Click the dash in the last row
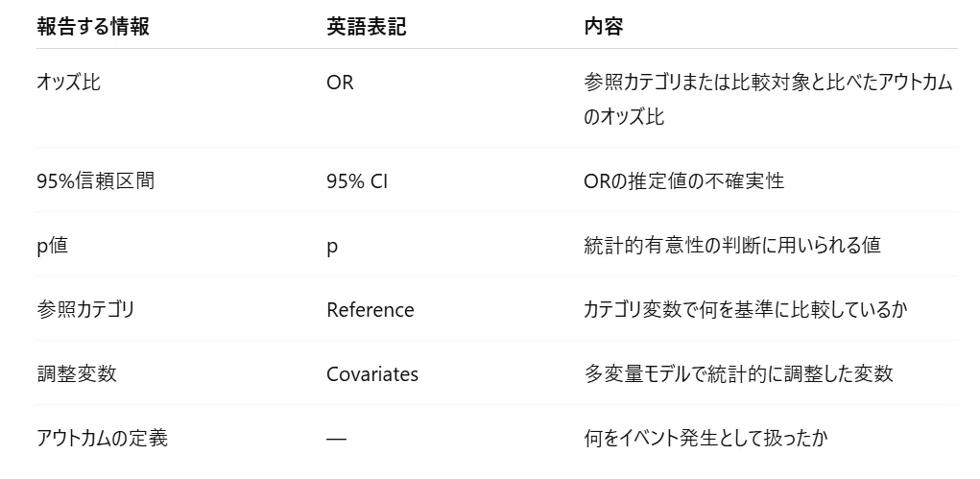This screenshot has width=980, height=479. point(336,439)
